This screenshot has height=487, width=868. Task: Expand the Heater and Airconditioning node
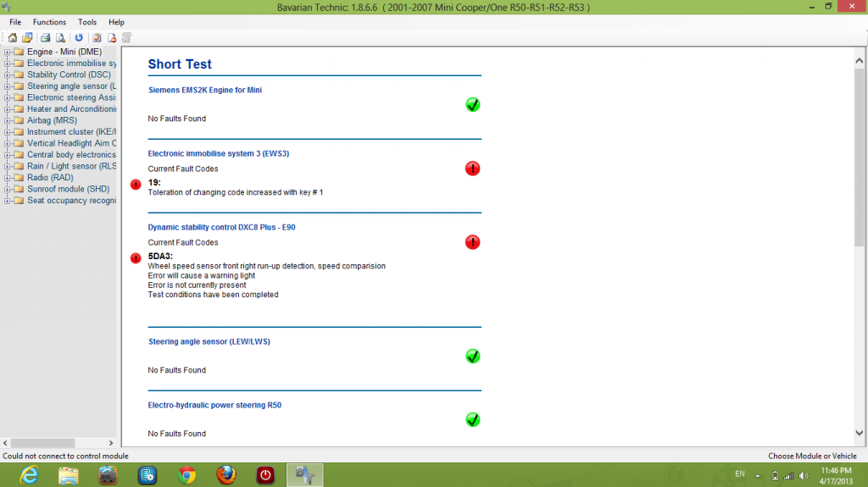7,109
